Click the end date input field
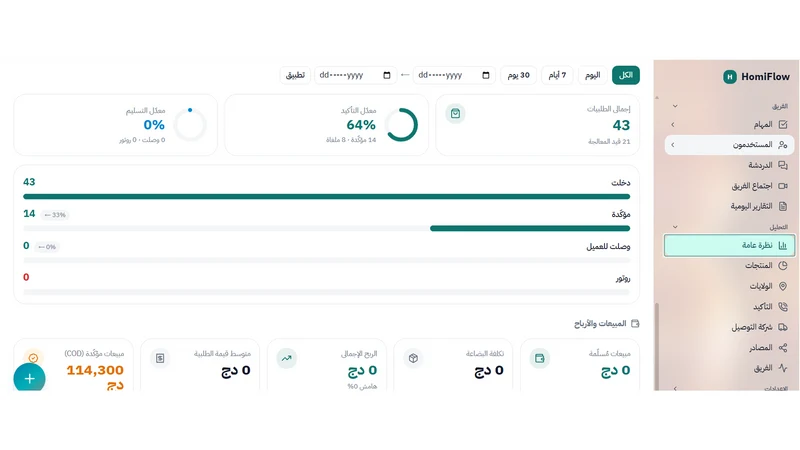800x450 pixels. (x=355, y=75)
